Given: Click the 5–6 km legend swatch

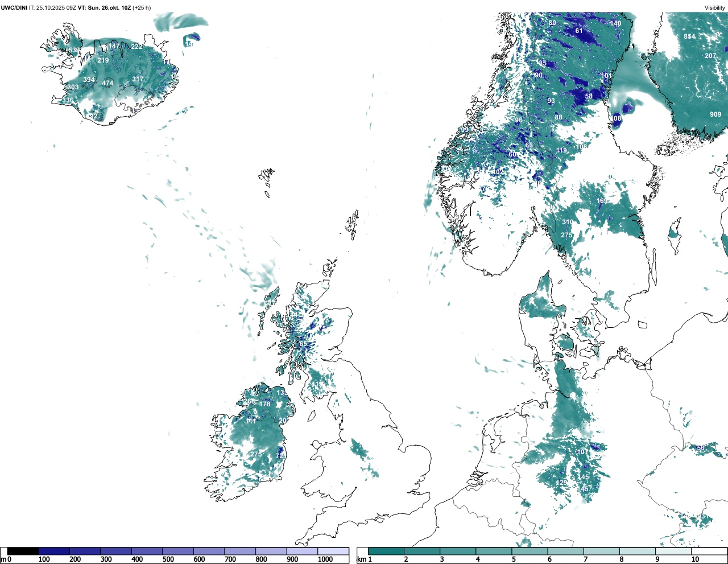Looking at the screenshot, I should click(x=530, y=551).
